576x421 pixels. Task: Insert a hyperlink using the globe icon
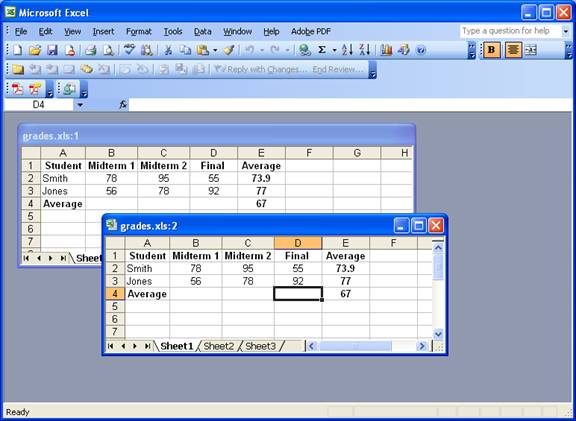pyautogui.click(x=304, y=50)
